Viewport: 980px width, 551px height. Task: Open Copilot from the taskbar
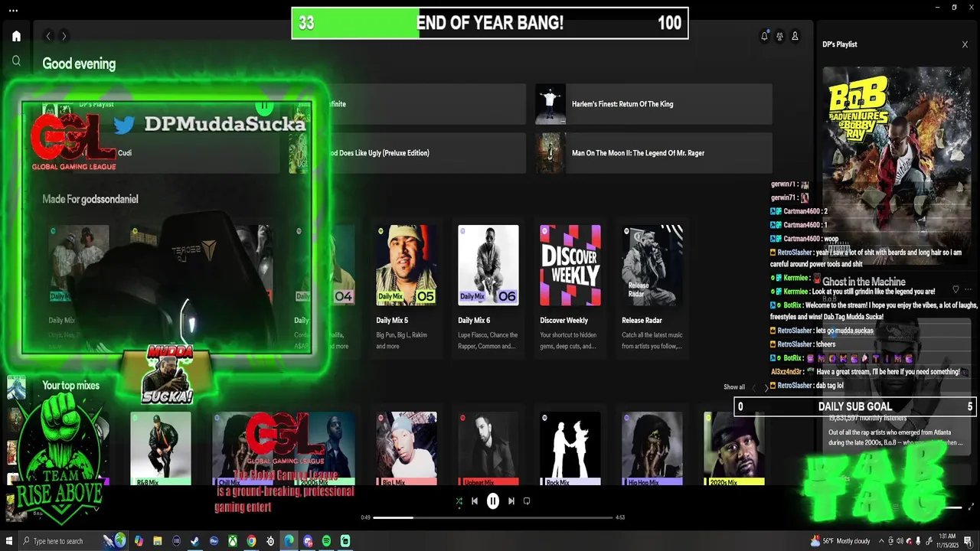[x=140, y=541]
